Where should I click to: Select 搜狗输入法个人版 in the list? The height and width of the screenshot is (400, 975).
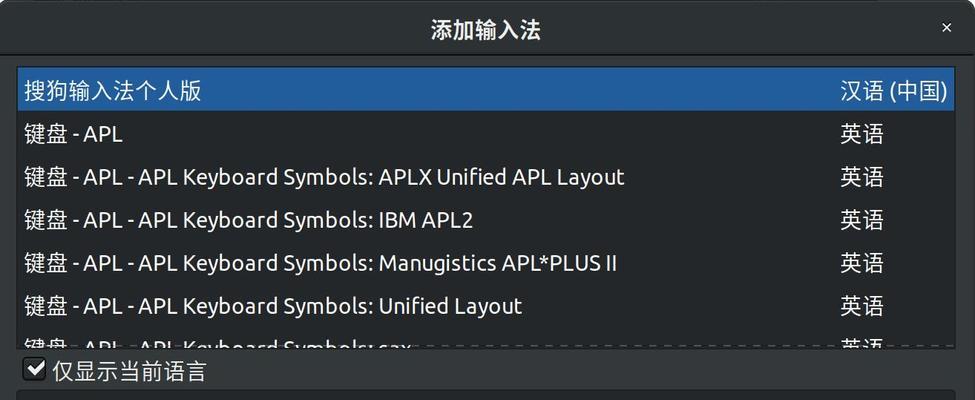[486, 90]
